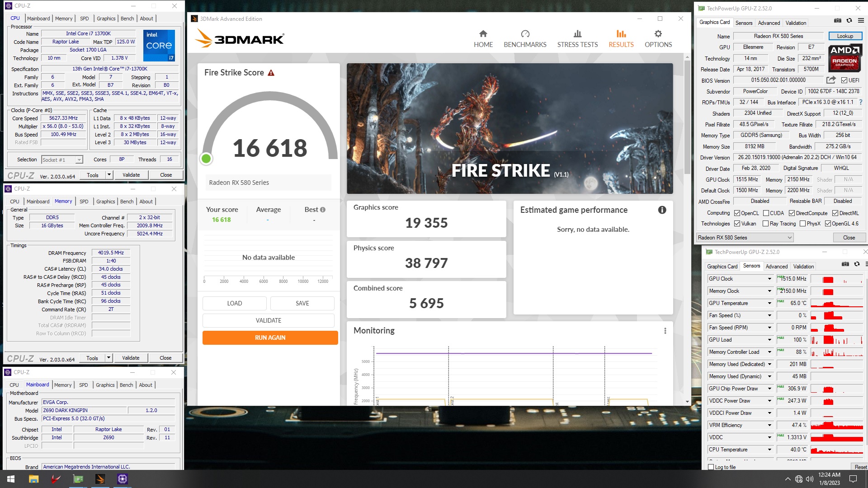Click the Intel Core i7 logo
The image size is (868, 488).
tap(159, 46)
